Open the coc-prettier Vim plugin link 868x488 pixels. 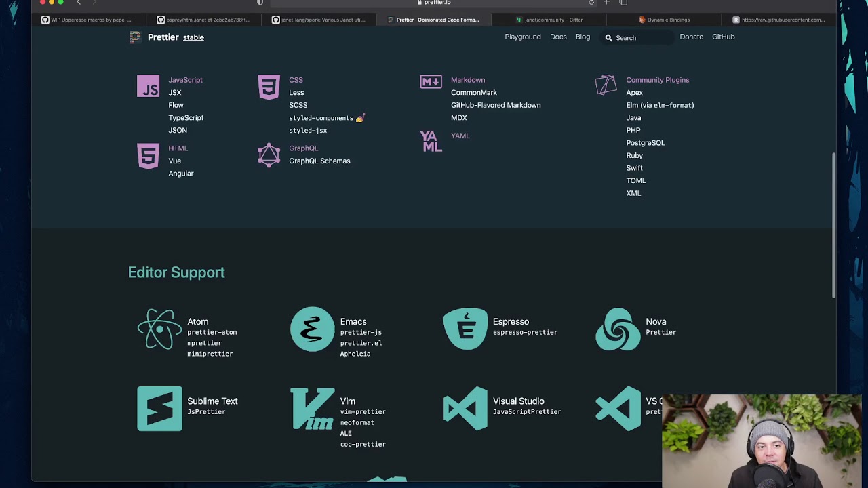click(x=363, y=444)
